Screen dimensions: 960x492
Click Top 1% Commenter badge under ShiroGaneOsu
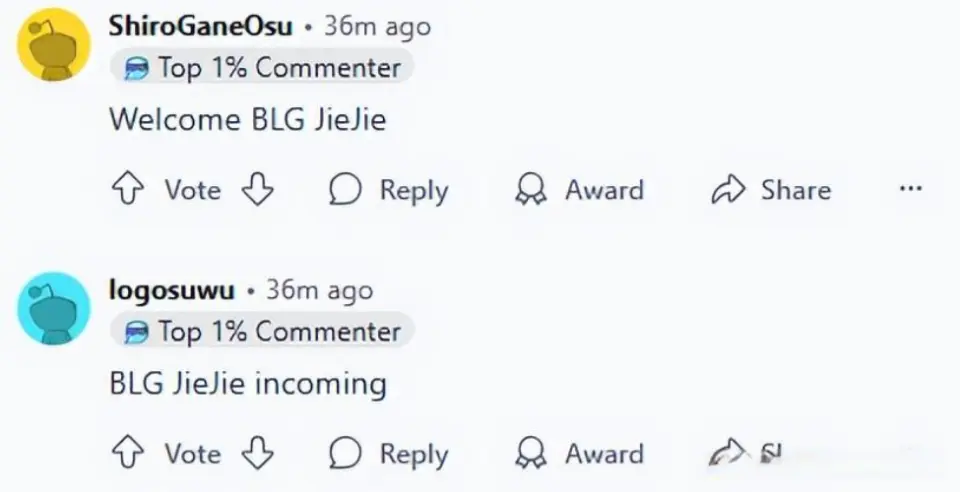tap(262, 68)
